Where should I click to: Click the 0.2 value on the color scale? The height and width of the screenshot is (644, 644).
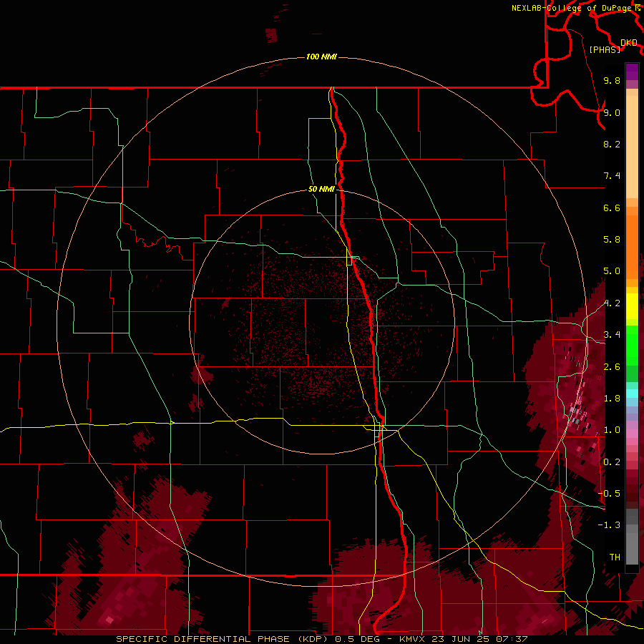612,462
